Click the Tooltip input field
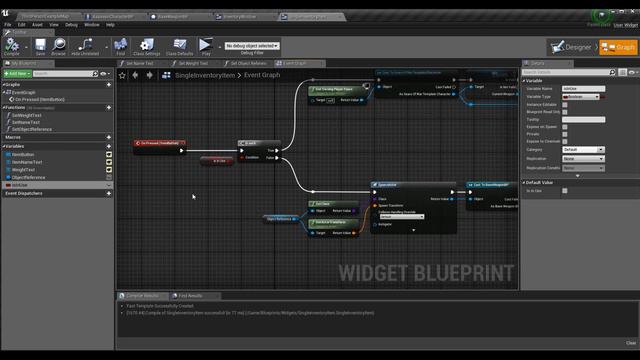Viewport: 640px width, 360px height. click(583, 120)
